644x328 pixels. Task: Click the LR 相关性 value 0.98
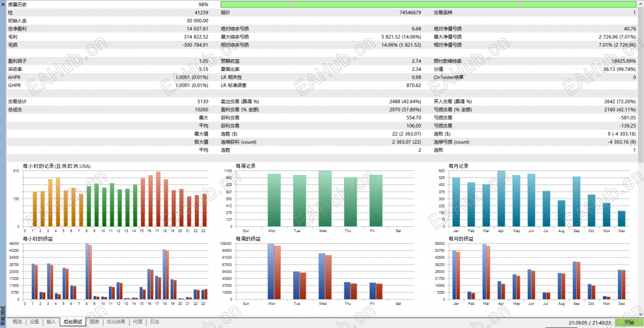416,77
